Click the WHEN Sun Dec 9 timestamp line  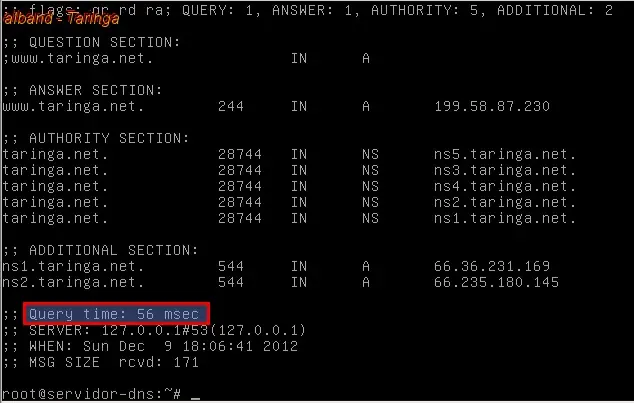click(150, 346)
